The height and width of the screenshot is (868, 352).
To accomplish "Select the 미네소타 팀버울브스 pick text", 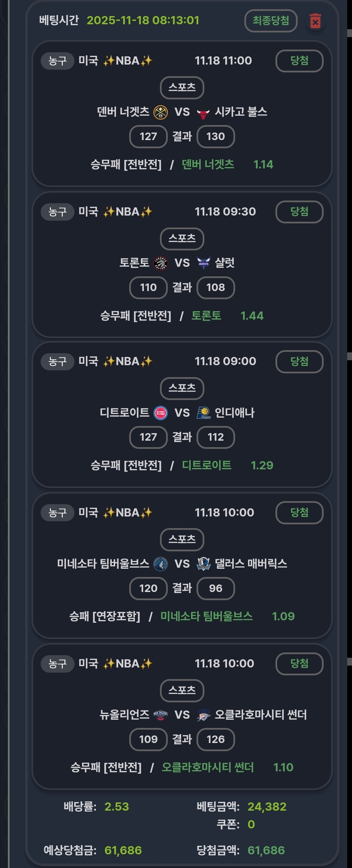I will [206, 617].
